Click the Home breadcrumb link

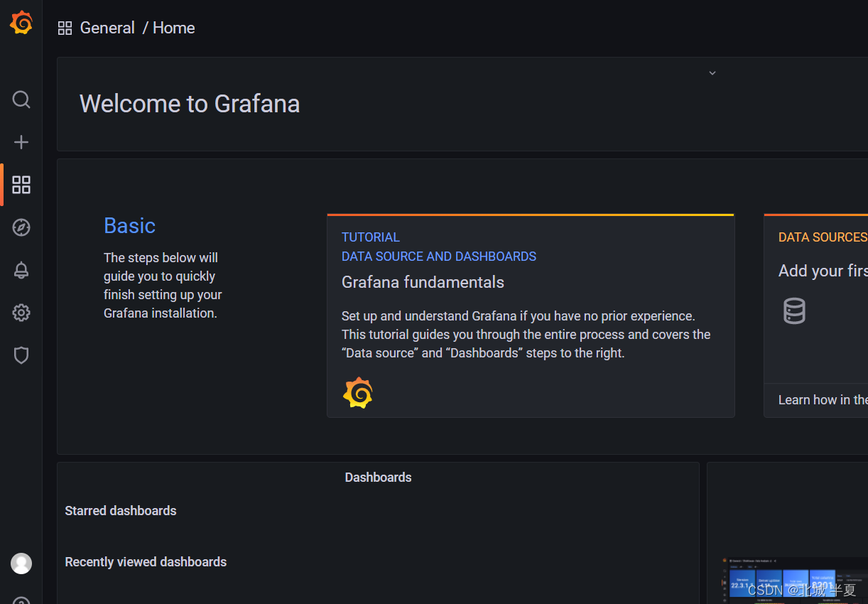(x=174, y=28)
